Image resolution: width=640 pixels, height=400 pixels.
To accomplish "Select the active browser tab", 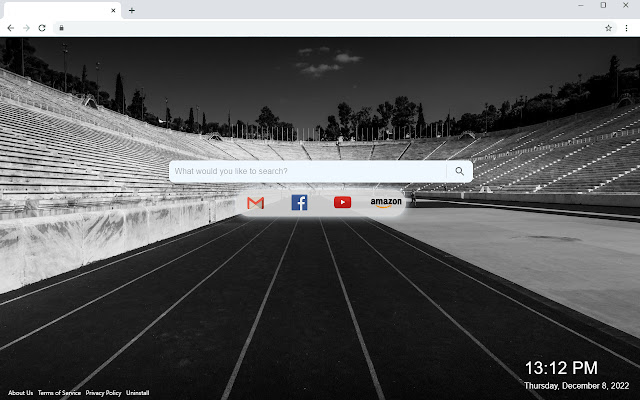I will tap(62, 11).
